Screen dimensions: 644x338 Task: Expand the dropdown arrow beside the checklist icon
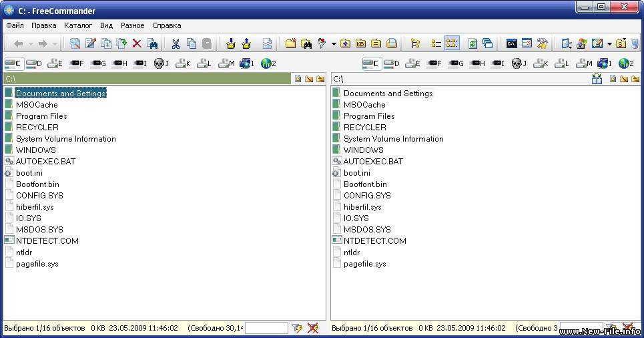click(x=609, y=44)
